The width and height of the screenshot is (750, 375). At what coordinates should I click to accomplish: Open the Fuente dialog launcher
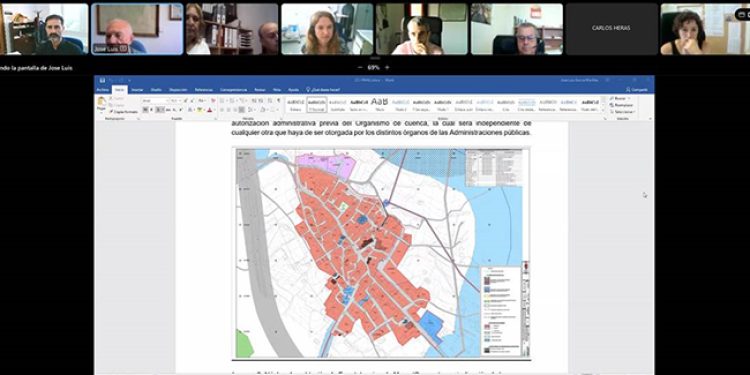[215, 119]
